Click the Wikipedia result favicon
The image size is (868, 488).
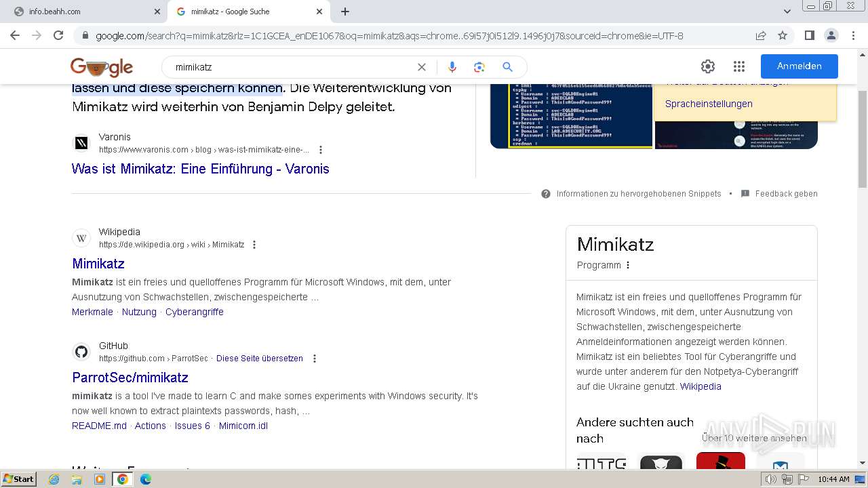[81, 238]
